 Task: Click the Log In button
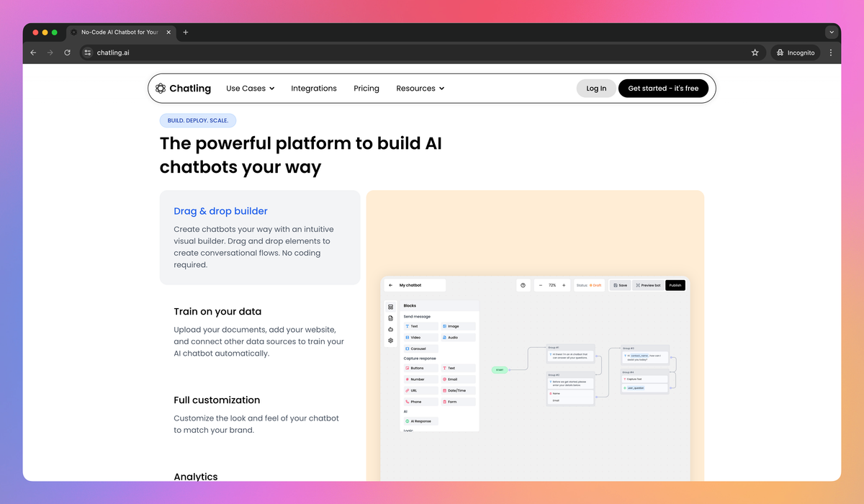(x=596, y=89)
